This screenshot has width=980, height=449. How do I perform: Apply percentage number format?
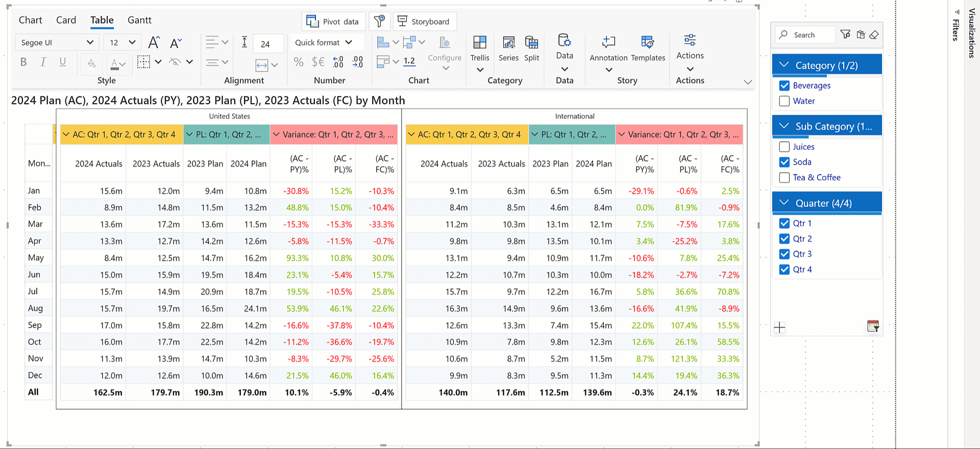299,62
